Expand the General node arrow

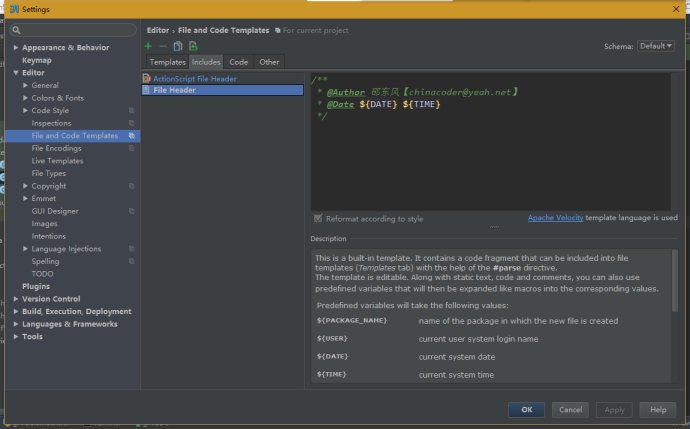point(25,85)
